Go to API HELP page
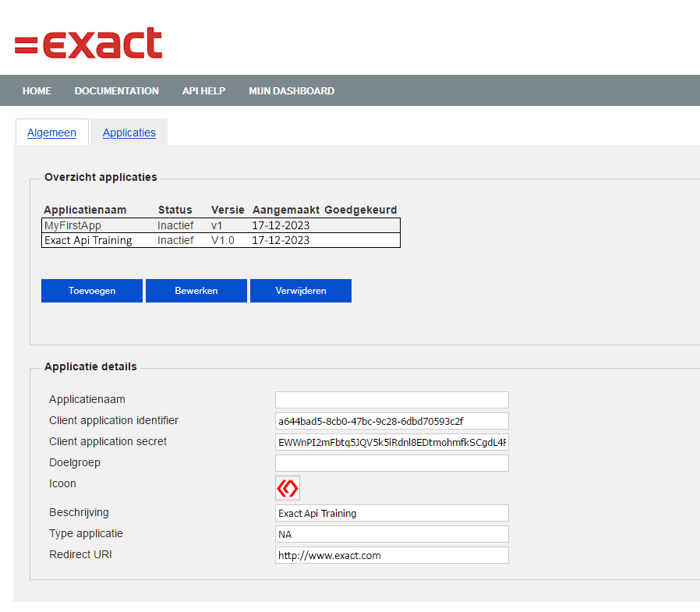This screenshot has height=612, width=700. click(203, 90)
